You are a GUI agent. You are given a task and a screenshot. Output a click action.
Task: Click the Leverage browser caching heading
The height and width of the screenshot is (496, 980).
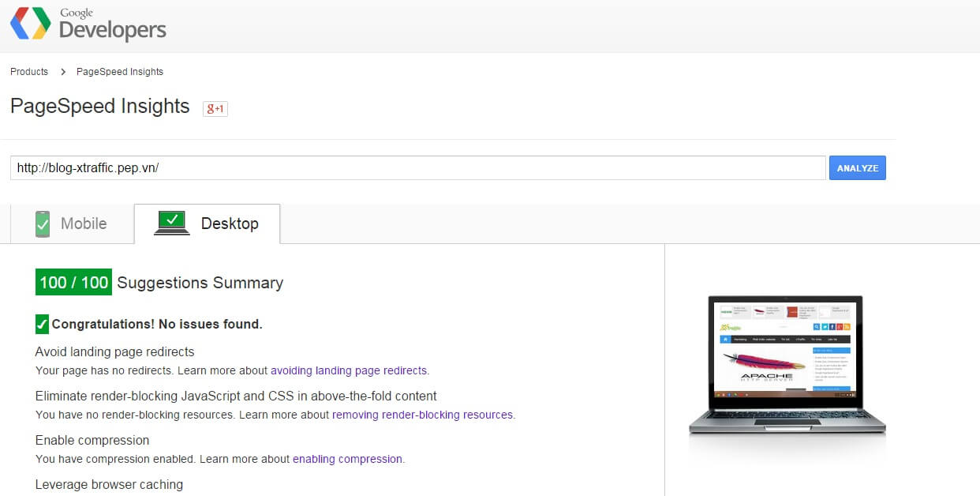(x=109, y=484)
